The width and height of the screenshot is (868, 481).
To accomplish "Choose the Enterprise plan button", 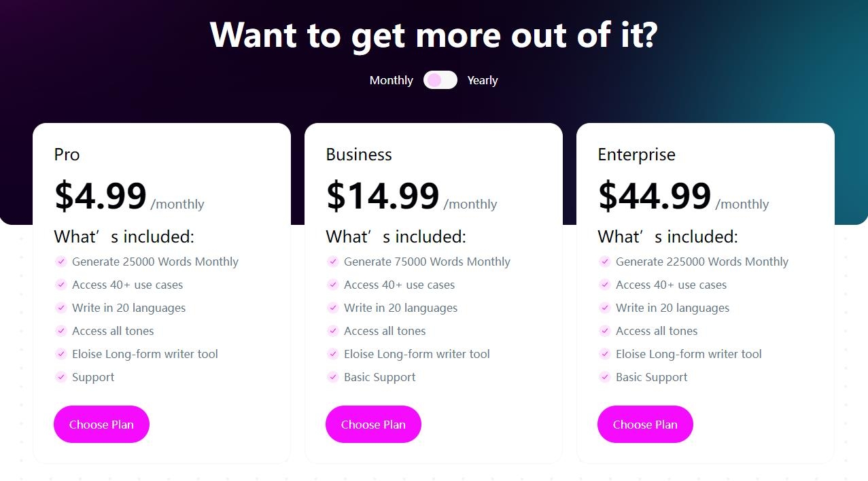I will pyautogui.click(x=645, y=425).
